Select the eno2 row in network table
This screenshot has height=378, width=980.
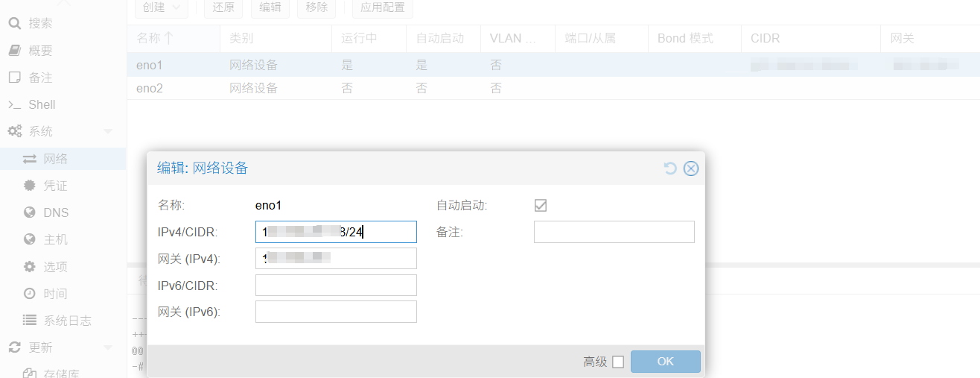point(149,88)
